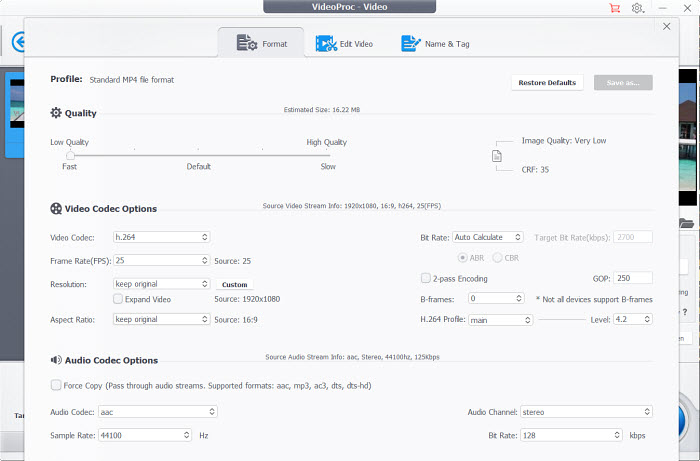Click the video thumbnail behind the dialog

[17, 104]
